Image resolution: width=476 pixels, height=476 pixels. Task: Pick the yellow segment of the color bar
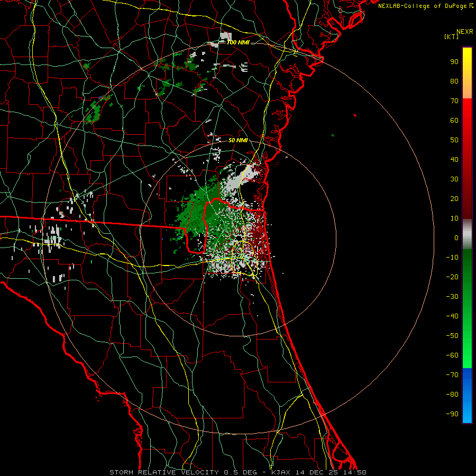coord(467,73)
